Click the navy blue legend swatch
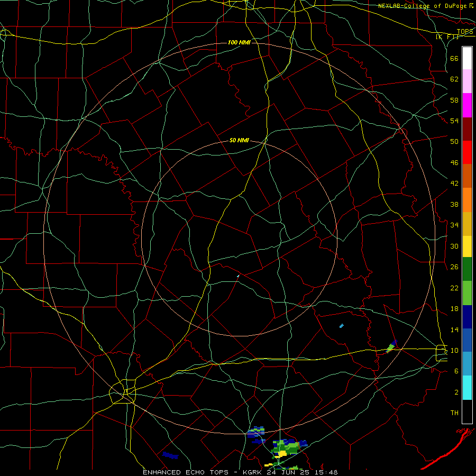The width and height of the screenshot is (476, 476). [x=467, y=317]
